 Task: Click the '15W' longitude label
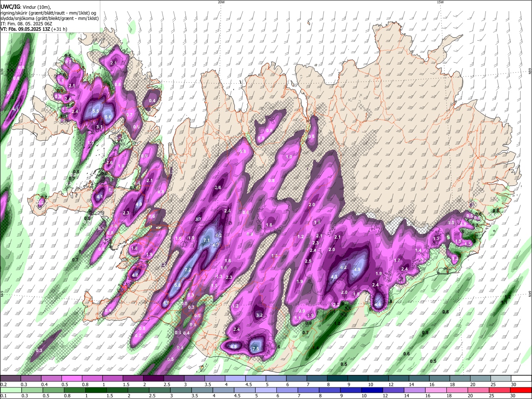(440, 2)
